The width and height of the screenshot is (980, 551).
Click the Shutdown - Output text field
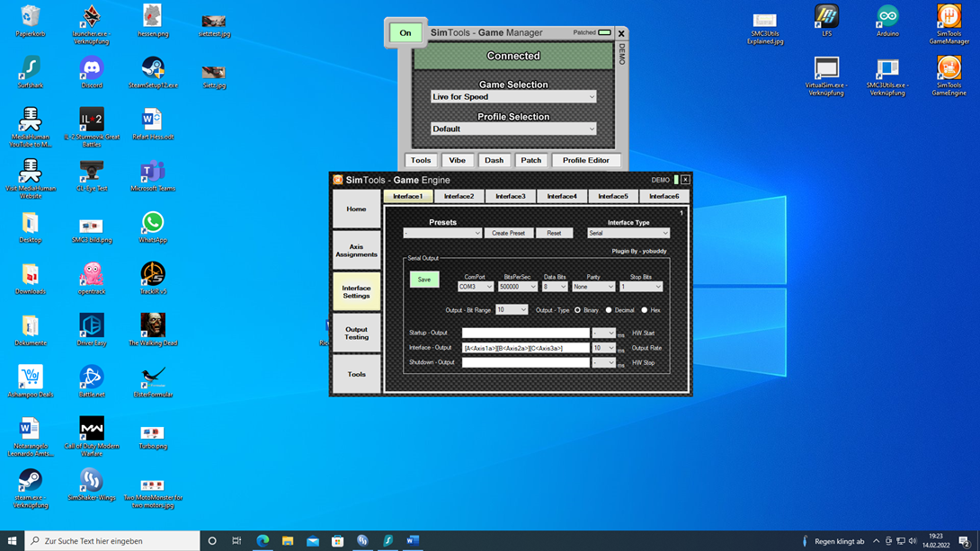526,362
